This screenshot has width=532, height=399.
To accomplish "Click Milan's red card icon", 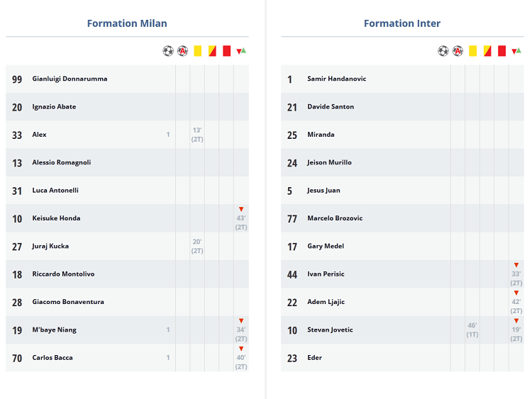I will point(226,51).
